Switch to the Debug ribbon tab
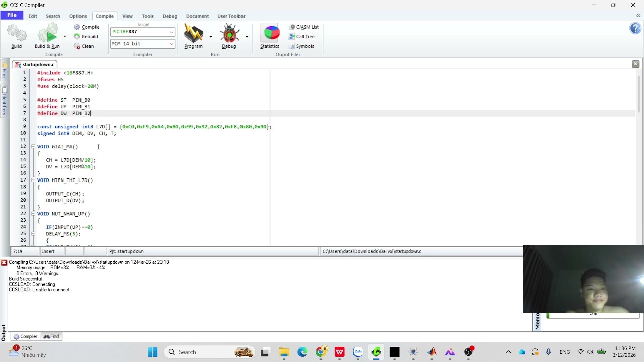This screenshot has width=644, height=362. [170, 16]
